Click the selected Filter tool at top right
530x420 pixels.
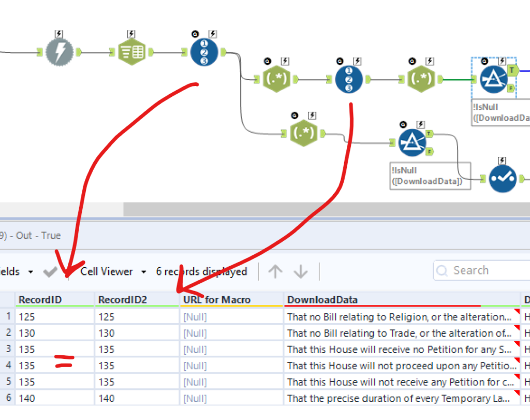pyautogui.click(x=493, y=79)
